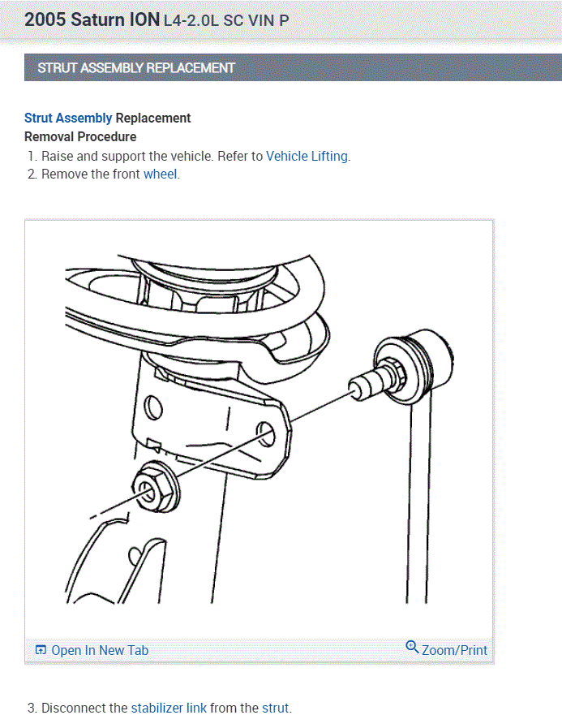Click the Strut Assembly Replacement header bar
The height and width of the screenshot is (728, 562).
[x=293, y=68]
